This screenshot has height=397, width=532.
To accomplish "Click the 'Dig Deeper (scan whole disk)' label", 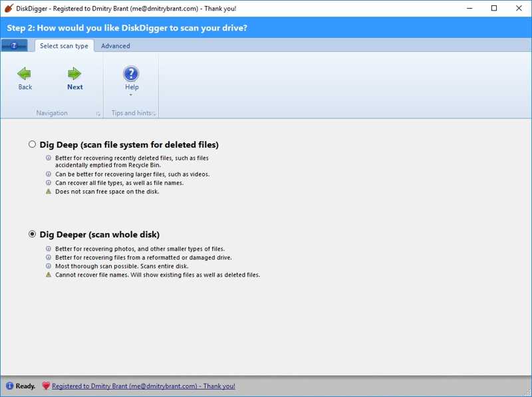I will tap(99, 235).
